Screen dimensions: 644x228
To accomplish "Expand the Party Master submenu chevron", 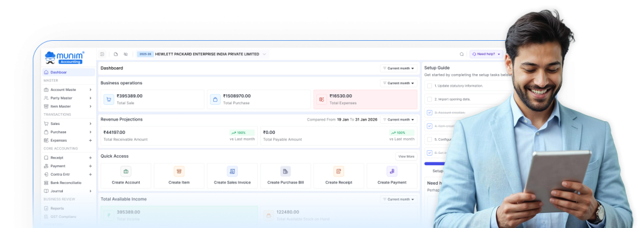I will (x=91, y=98).
